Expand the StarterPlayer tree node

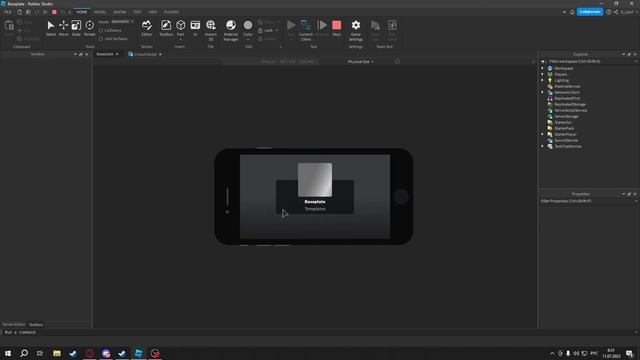point(543,134)
